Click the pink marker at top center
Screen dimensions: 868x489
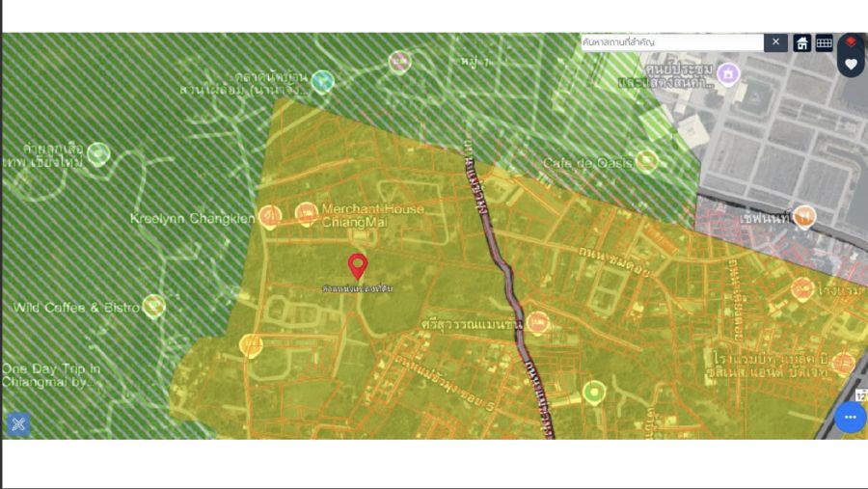pos(399,62)
